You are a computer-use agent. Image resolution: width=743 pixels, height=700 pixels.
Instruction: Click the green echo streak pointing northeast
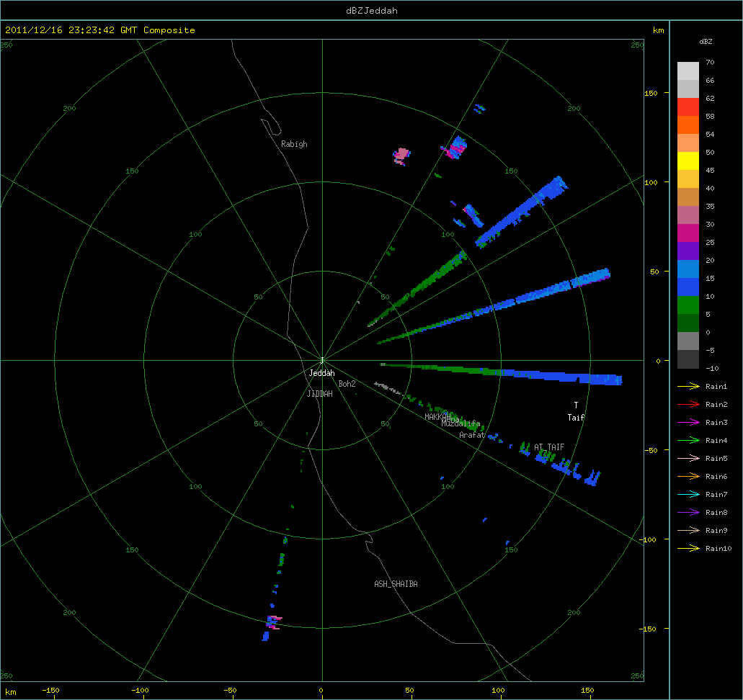(417, 289)
